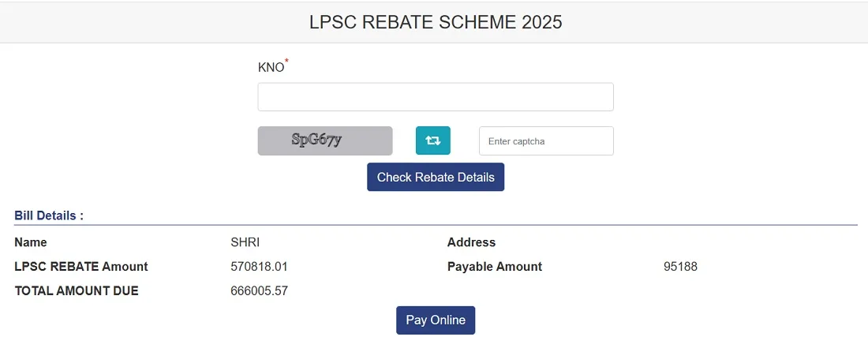The image size is (868, 337).
Task: Click the Address label
Action: [471, 242]
